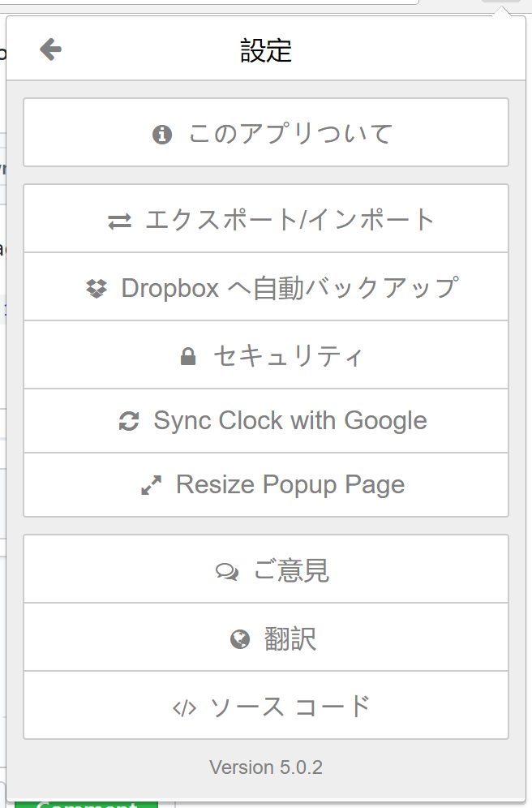Open ご意見 feedback entry
The width and height of the screenshot is (532, 808).
pos(291,570)
